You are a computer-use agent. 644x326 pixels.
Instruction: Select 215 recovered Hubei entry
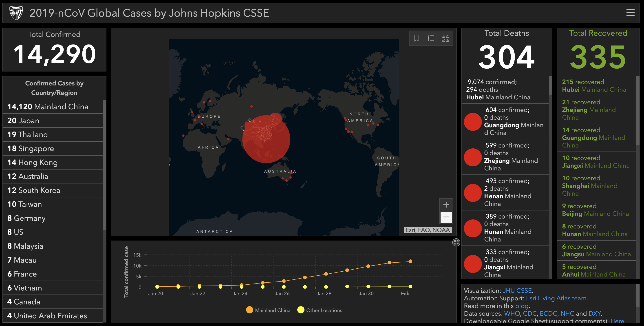[x=596, y=86]
